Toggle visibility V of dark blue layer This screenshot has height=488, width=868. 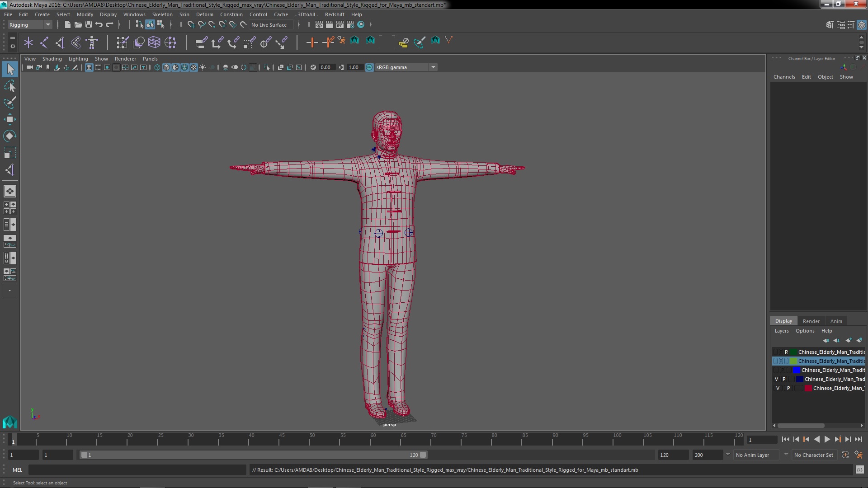pos(776,379)
